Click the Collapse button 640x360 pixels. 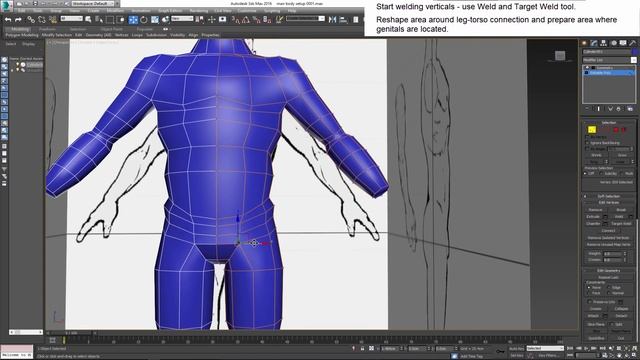click(x=621, y=309)
